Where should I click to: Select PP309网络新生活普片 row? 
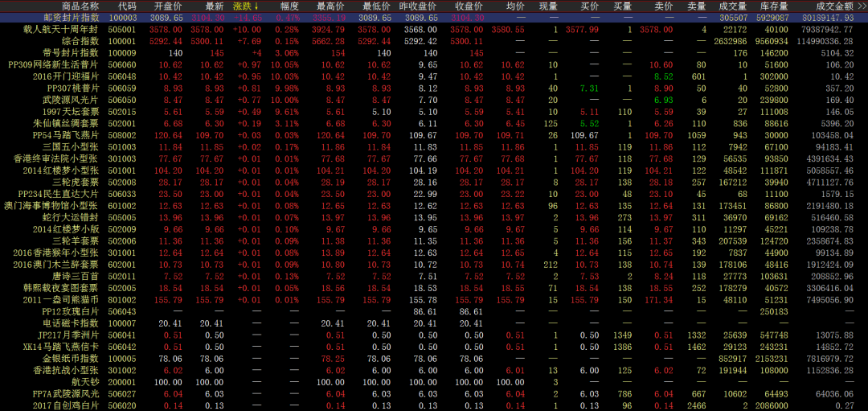(434, 65)
